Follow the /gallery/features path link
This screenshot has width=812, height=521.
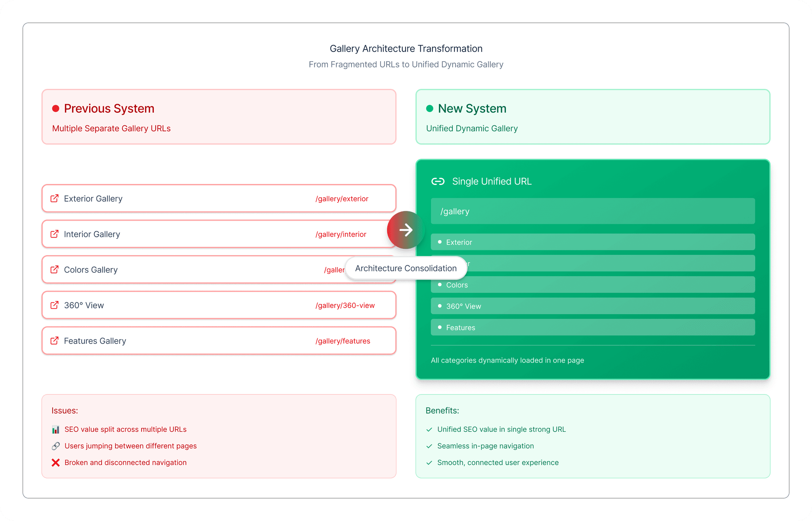tap(343, 341)
